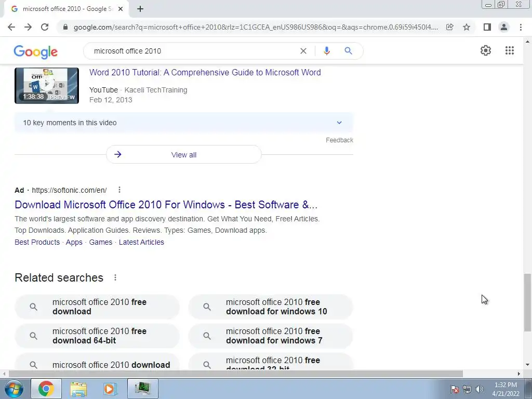This screenshot has width=532, height=399.
Task: Open Download Microsoft Office 2010 For Windows ad
Action: 166,205
